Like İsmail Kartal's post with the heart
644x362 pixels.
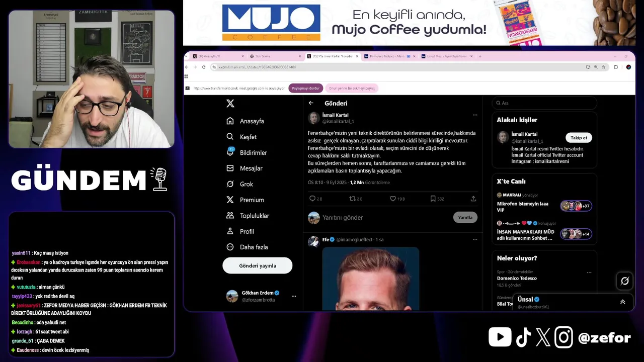pos(393,199)
